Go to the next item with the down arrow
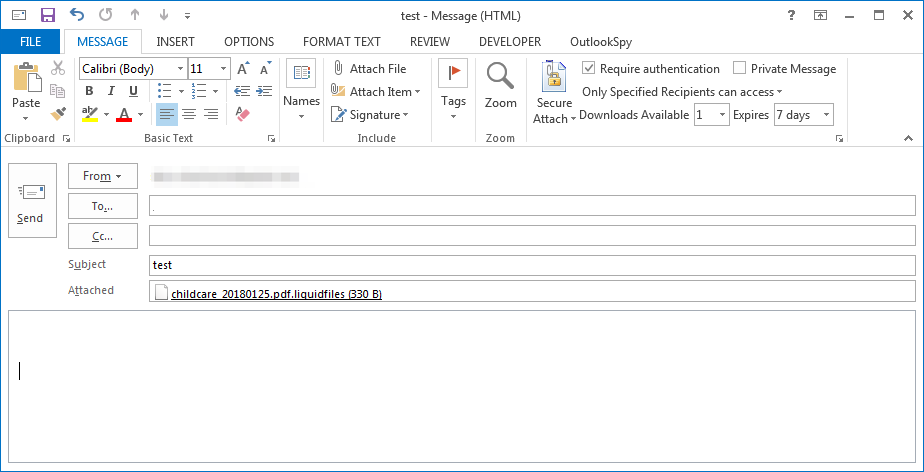 click(x=164, y=15)
